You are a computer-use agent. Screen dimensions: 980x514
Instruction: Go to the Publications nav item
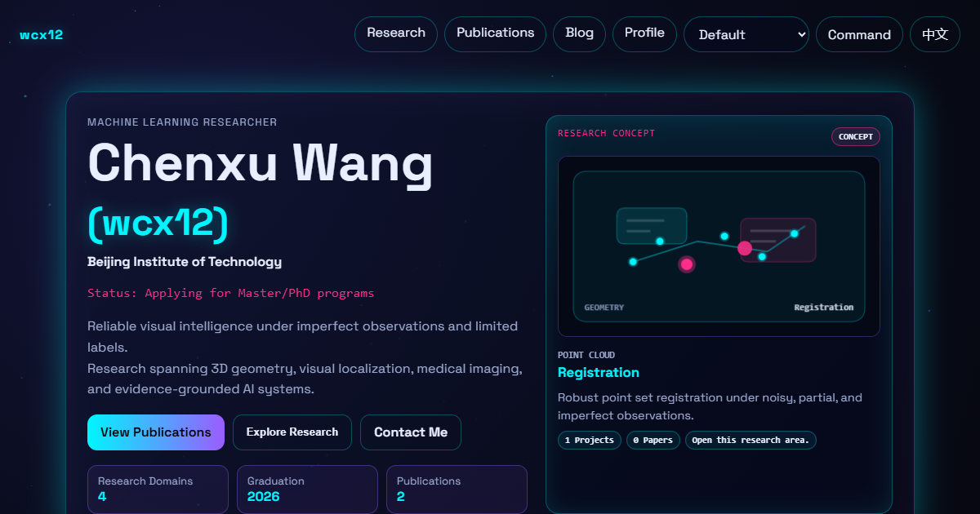pyautogui.click(x=495, y=33)
